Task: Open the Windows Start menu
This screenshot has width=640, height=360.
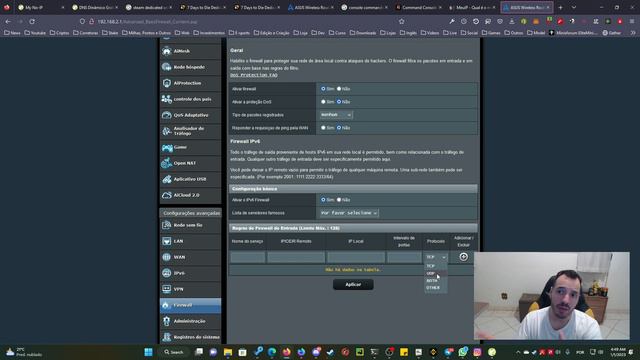Action: (x=149, y=352)
